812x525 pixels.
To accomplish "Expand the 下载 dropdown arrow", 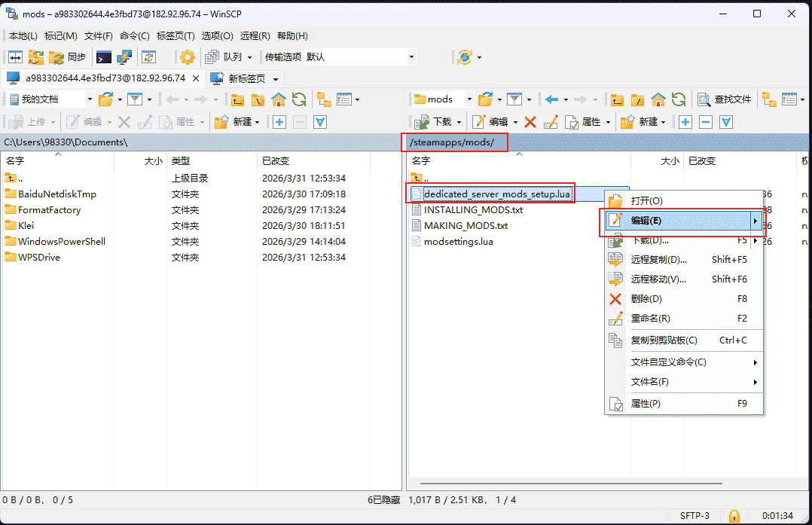I will click(x=459, y=122).
